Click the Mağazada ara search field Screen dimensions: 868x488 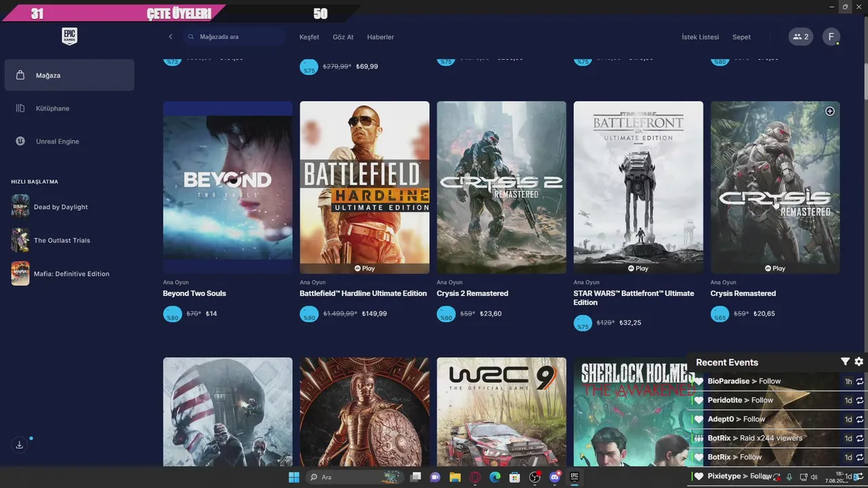click(x=234, y=37)
